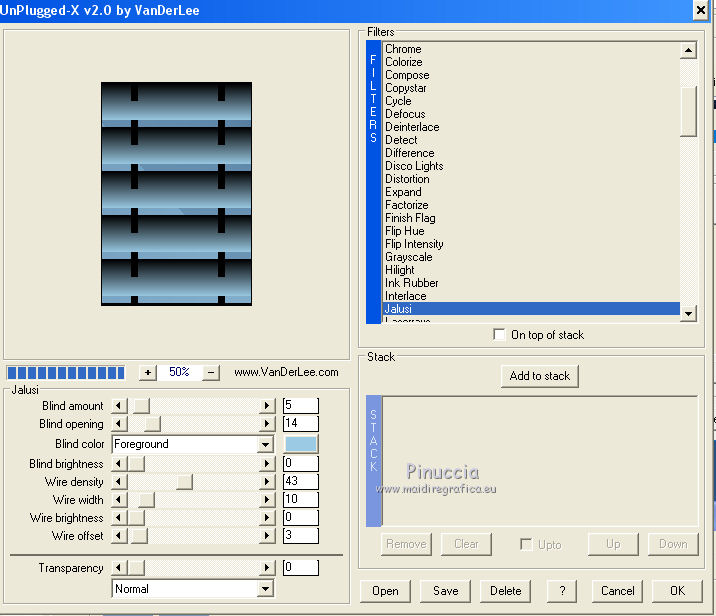Viewport: 716px width, 616px height.
Task: Click the Wire offset value field
Action: coord(300,535)
